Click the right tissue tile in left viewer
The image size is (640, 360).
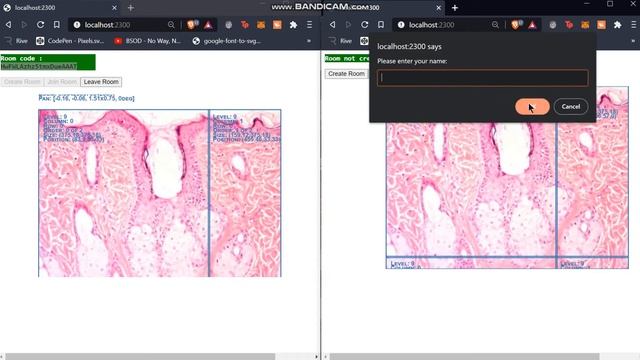click(x=245, y=193)
